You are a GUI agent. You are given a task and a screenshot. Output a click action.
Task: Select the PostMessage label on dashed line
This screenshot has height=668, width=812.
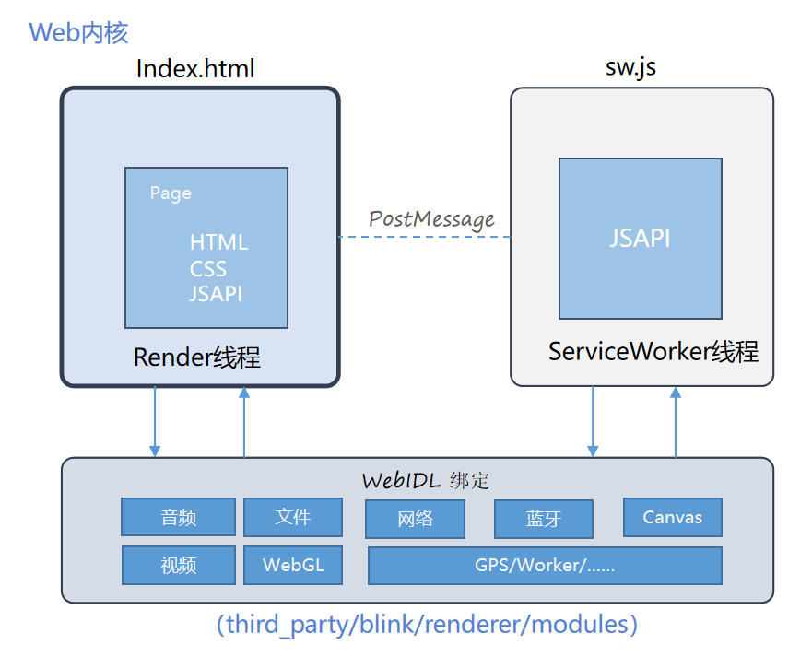(x=431, y=219)
